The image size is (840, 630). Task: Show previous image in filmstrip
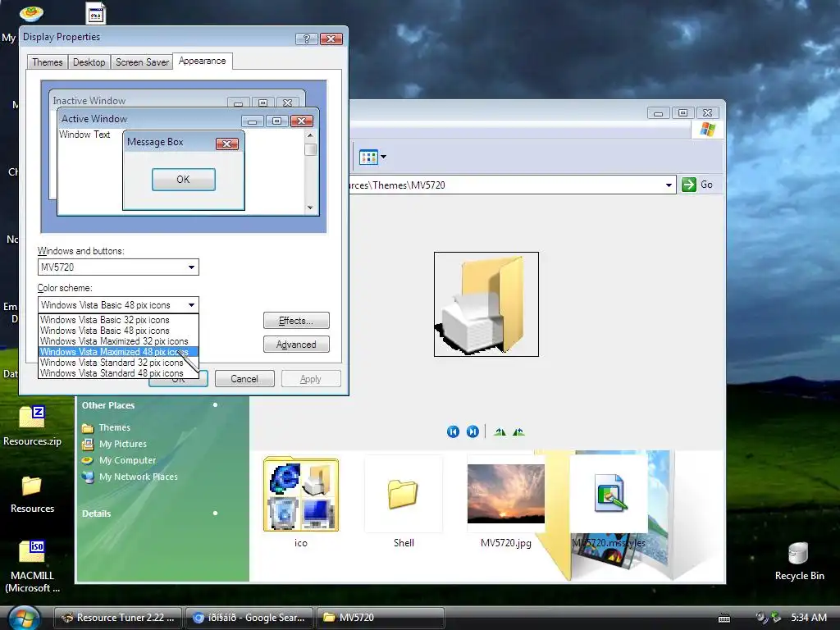click(453, 431)
